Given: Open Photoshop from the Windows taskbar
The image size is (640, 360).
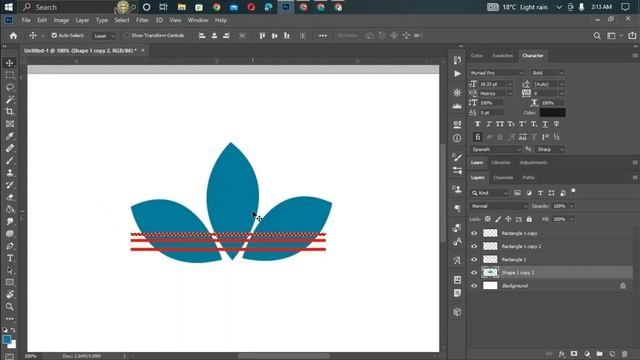Looking at the screenshot, I should tap(286, 7).
